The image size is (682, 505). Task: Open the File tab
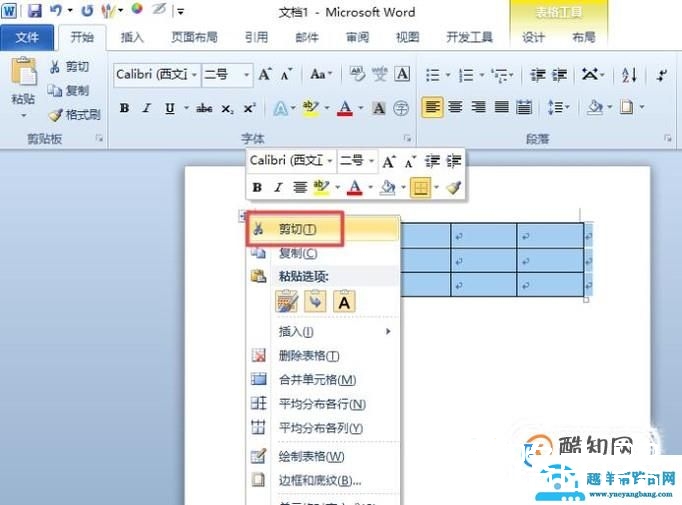click(27, 37)
